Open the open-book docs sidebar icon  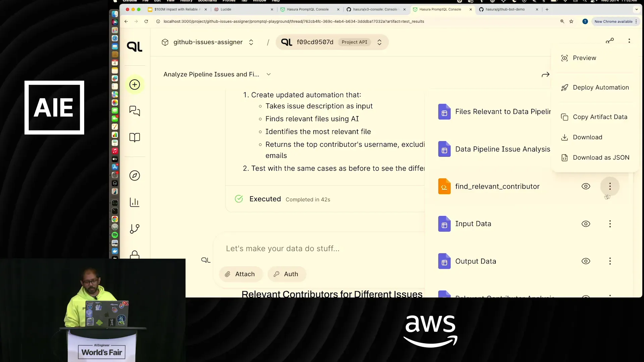135,137
